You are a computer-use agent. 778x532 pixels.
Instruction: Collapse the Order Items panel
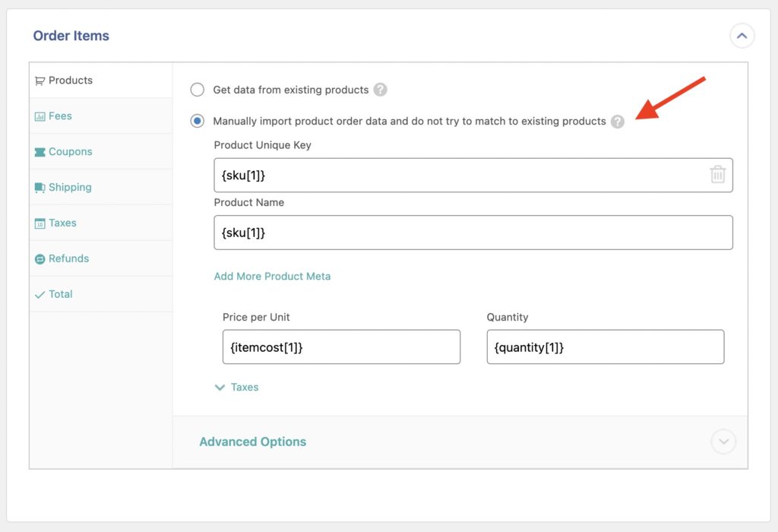[x=742, y=35]
